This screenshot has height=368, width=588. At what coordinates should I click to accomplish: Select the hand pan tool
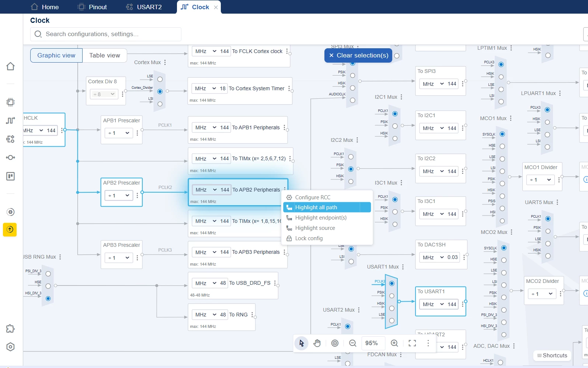pyautogui.click(x=317, y=343)
